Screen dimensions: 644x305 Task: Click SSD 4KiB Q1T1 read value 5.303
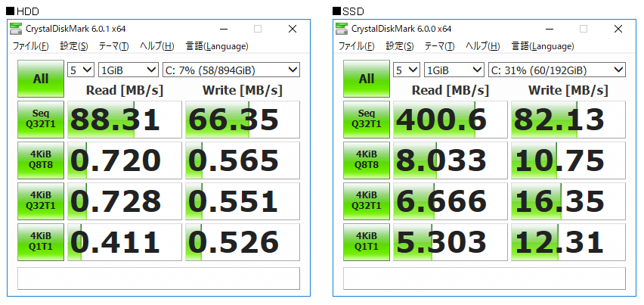(x=450, y=241)
